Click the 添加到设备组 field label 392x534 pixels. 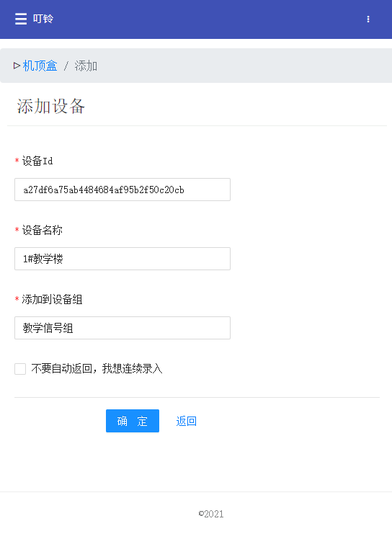[52, 299]
